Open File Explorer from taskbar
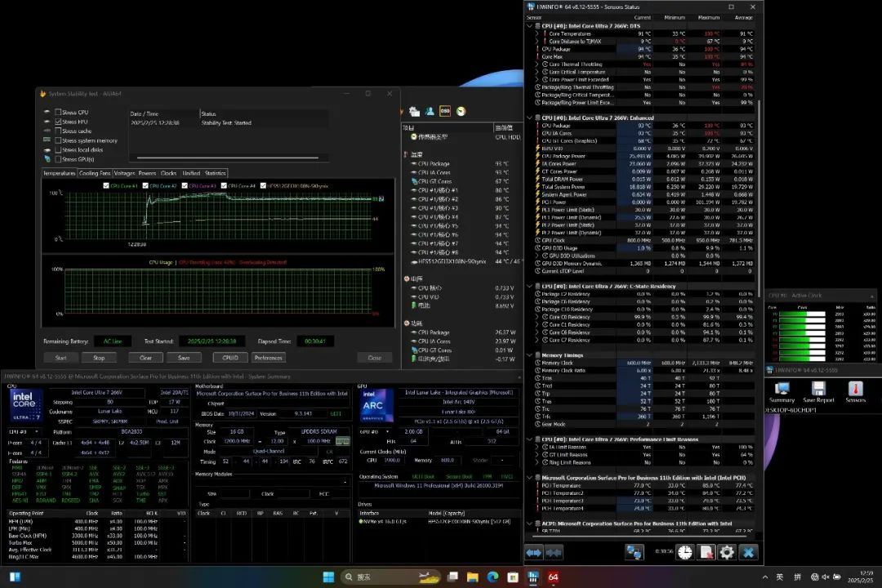Image resolution: width=882 pixels, height=588 pixels. click(473, 577)
